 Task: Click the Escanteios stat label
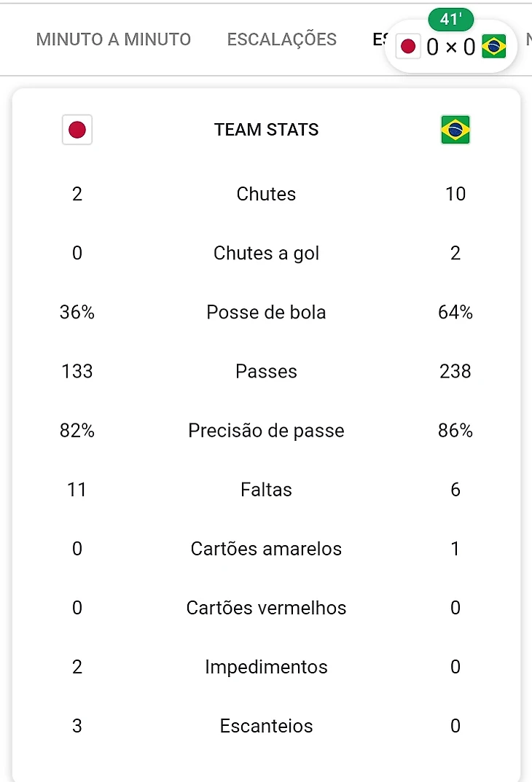pyautogui.click(x=267, y=726)
